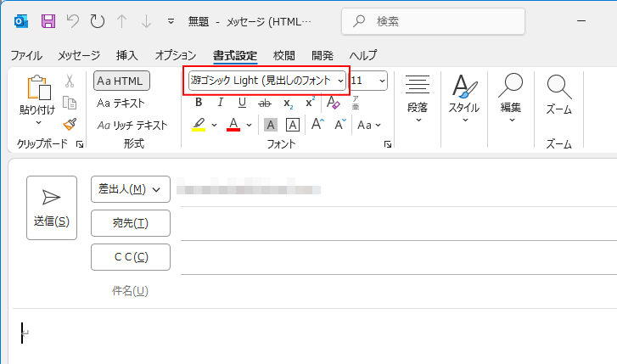
Task: Click the 貼り付け paste clipboard icon
Action: pyautogui.click(x=38, y=87)
